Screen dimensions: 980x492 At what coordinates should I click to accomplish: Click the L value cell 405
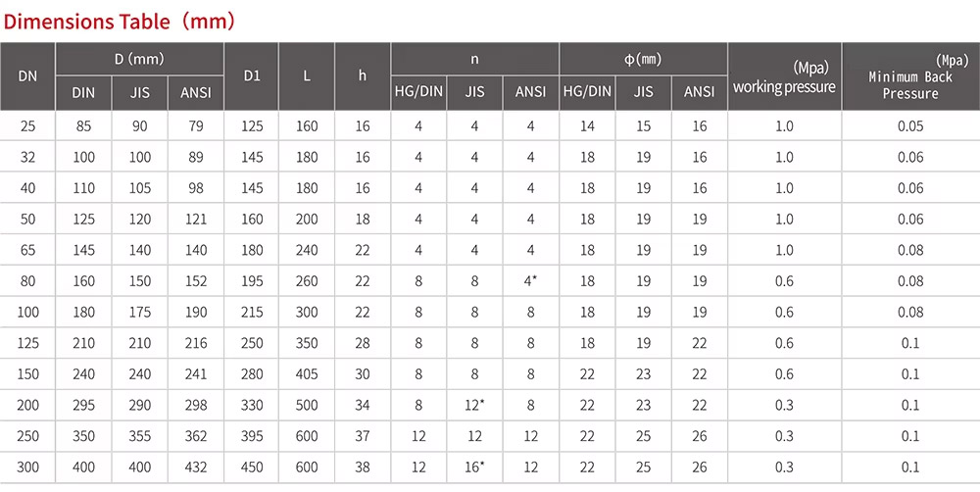[307, 374]
